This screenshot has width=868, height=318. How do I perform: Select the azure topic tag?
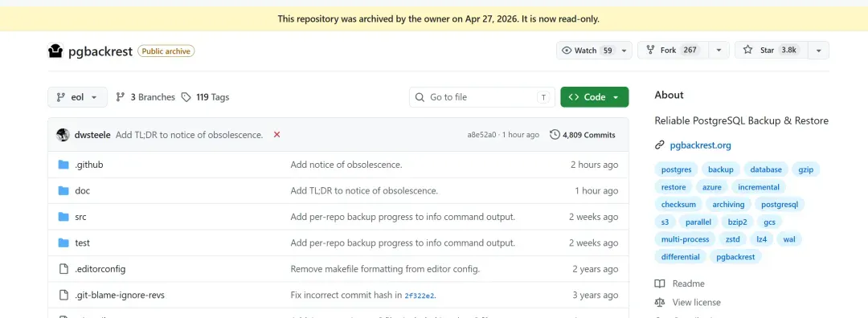712,187
